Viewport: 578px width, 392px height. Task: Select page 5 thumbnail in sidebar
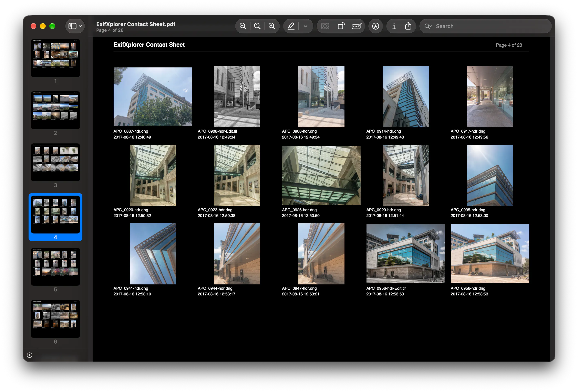[55, 266]
